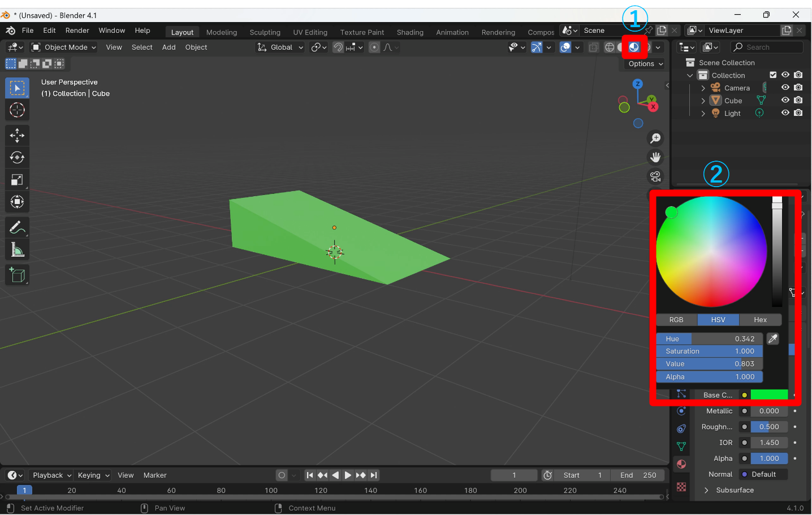Click the eyedropper in the color picker

(x=772, y=339)
